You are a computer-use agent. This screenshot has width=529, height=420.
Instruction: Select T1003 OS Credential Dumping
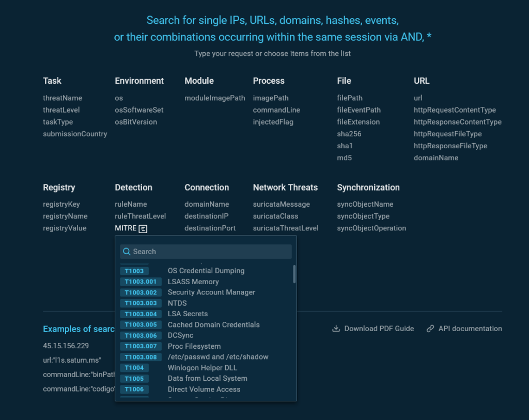(206, 271)
